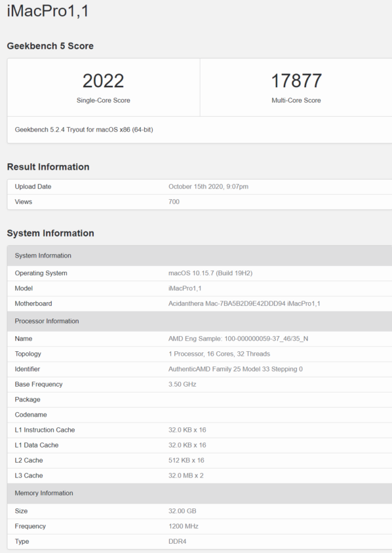Click the Base Frequency 3.50 GHz value
392x553 pixels.
182,385
